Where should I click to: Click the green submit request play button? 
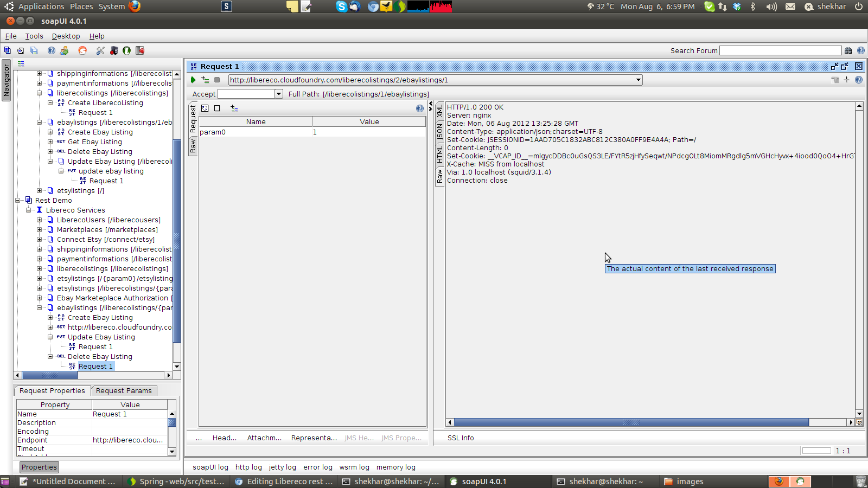point(193,80)
